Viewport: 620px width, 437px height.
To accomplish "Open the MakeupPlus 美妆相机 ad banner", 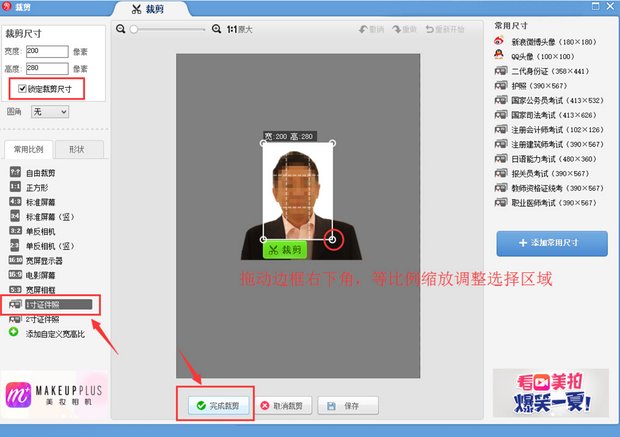I will [55, 394].
